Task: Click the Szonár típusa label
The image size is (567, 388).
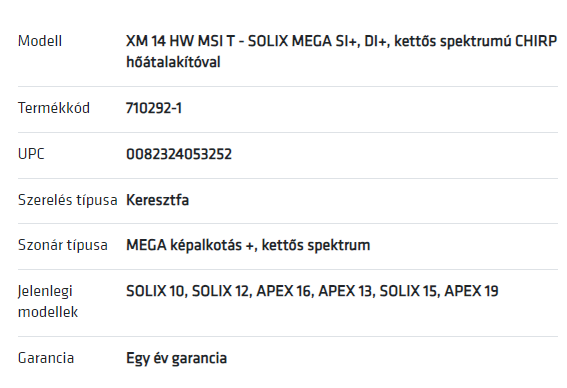Action: [63, 245]
